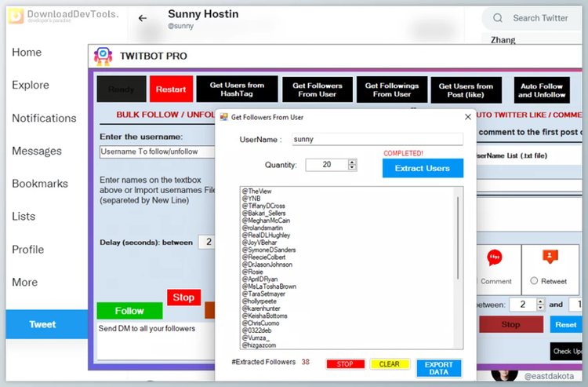
Task: Select @JoyVBehar in the list
Action: [x=260, y=243]
